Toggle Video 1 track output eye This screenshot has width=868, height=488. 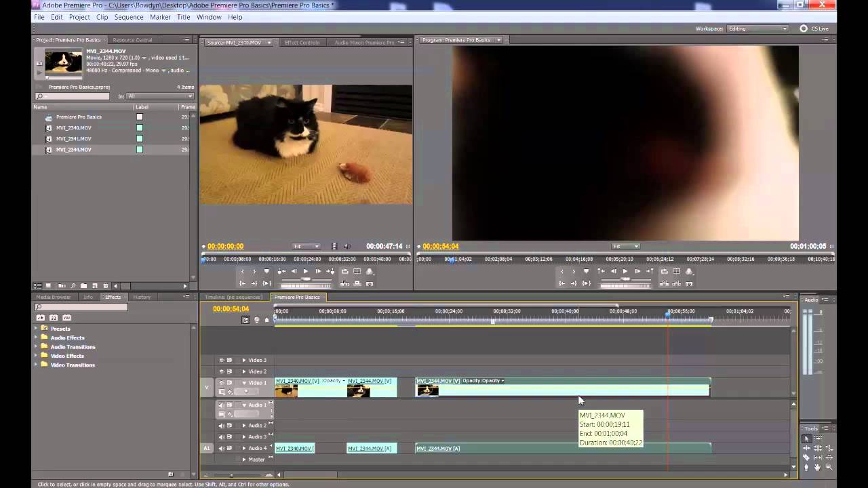(221, 383)
